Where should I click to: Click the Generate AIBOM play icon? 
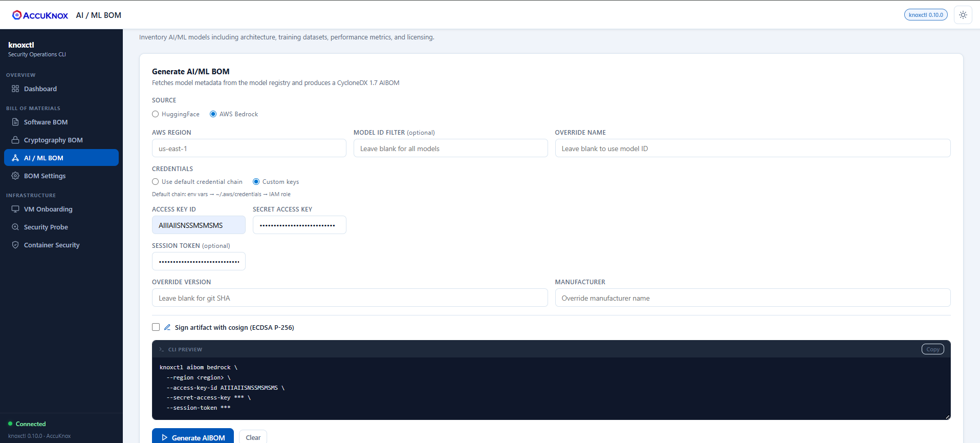(x=164, y=437)
